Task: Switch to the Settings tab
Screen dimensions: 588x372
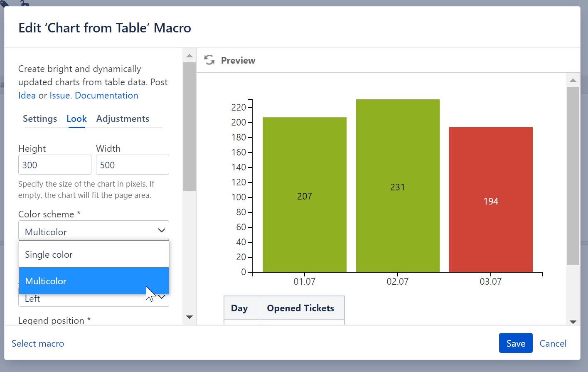Action: (40, 119)
